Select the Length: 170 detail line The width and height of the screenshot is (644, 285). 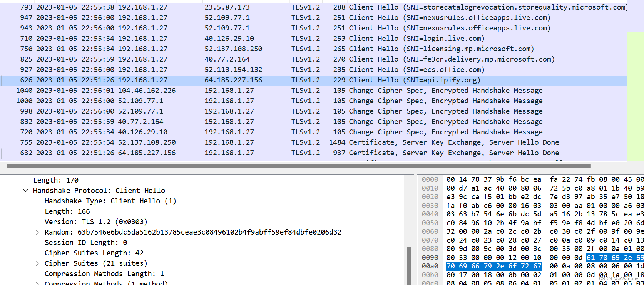(x=56, y=180)
